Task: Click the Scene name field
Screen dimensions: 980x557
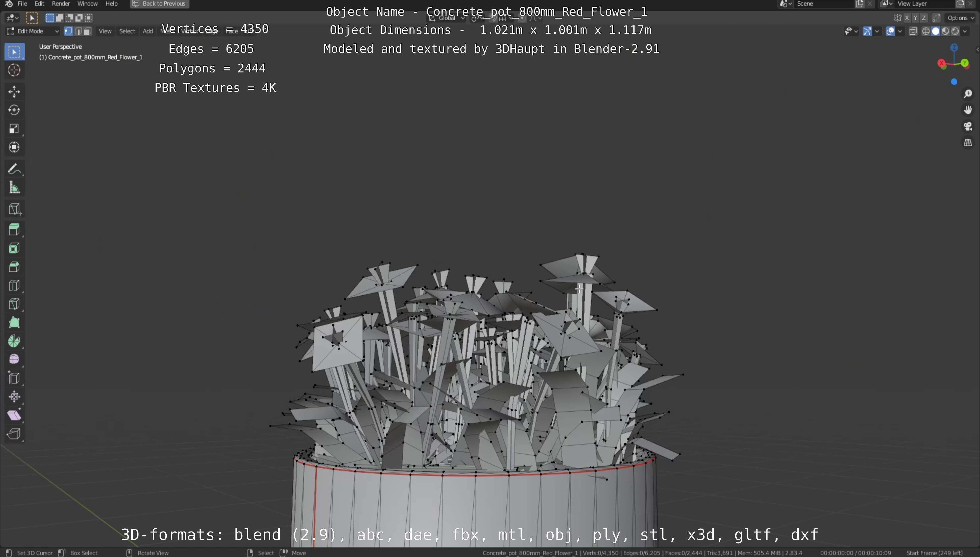Action: coord(822,4)
